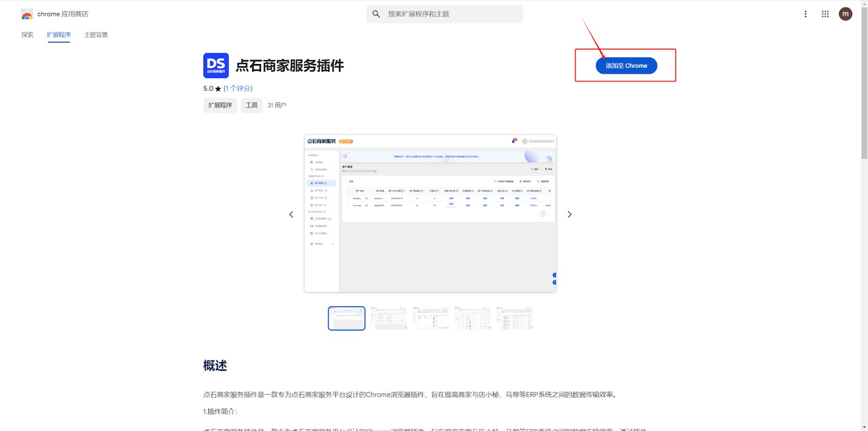Image resolution: width=868 pixels, height=431 pixels.
Task: Show previous screenshot with left arrow
Action: pos(291,214)
